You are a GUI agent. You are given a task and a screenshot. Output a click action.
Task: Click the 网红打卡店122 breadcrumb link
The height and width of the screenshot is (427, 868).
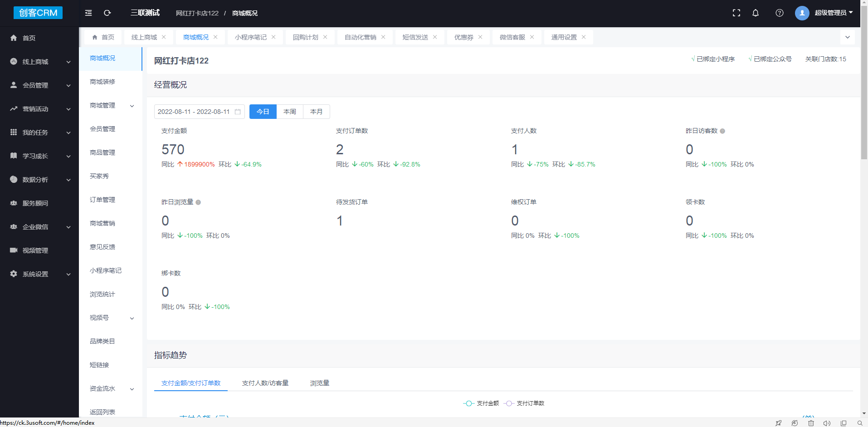[197, 13]
